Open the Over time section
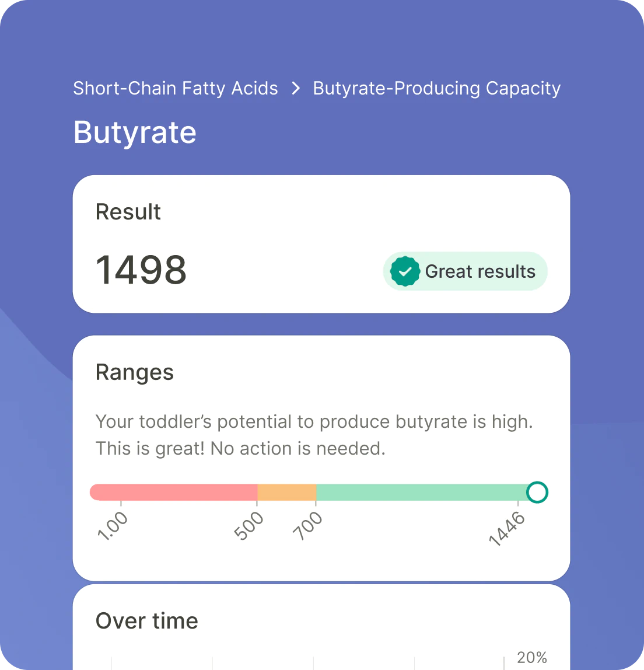Image resolution: width=644 pixels, height=670 pixels. click(x=146, y=620)
